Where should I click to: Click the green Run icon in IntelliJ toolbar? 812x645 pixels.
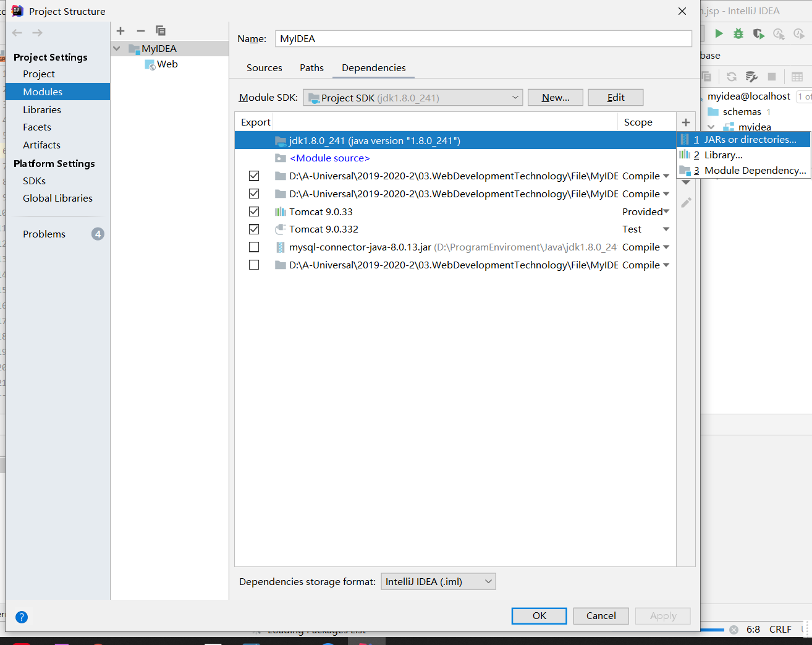(719, 33)
